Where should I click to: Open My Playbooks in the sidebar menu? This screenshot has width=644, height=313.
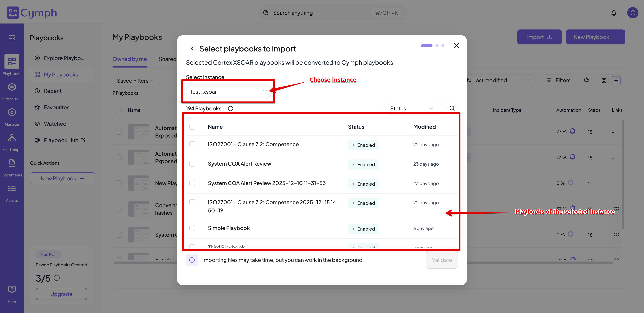(x=61, y=74)
